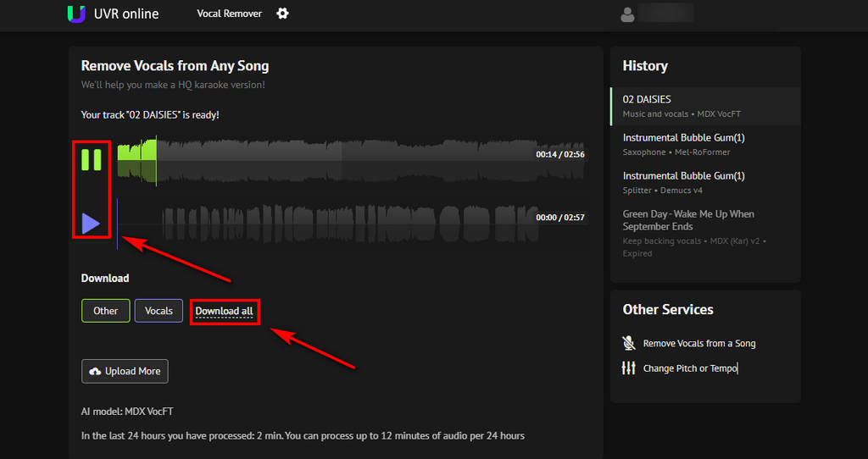This screenshot has width=868, height=459.
Task: Click the History panel heading
Action: pos(645,66)
